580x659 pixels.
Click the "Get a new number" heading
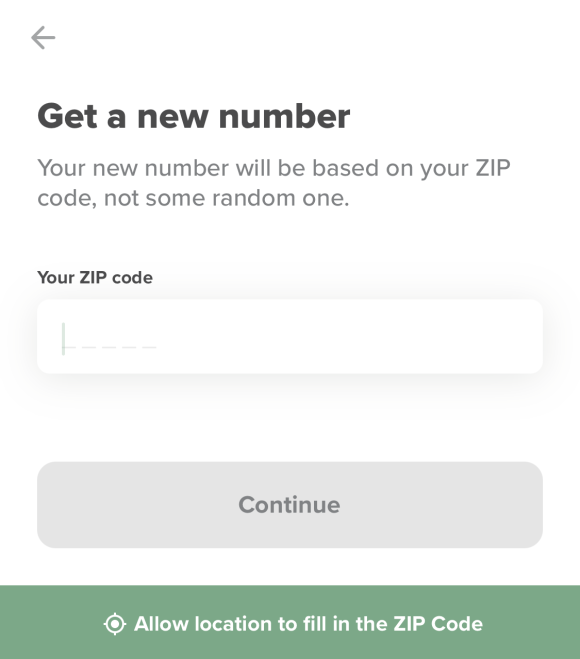pos(194,116)
